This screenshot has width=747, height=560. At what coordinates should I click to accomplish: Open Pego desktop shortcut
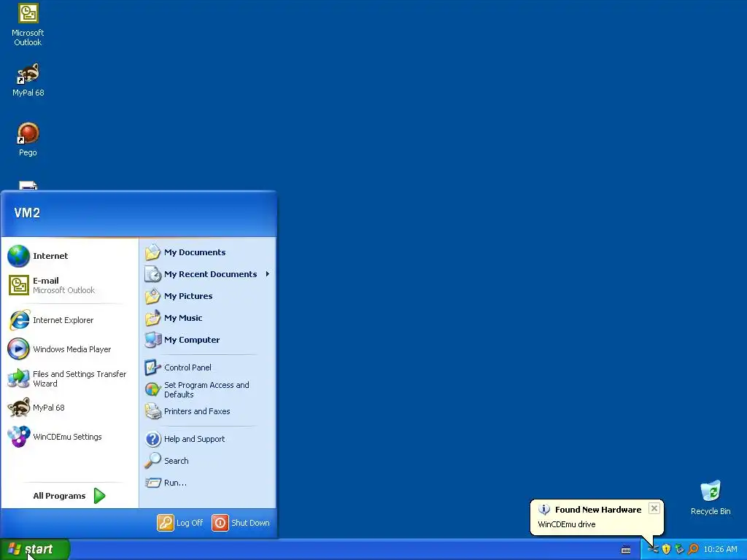point(28,139)
